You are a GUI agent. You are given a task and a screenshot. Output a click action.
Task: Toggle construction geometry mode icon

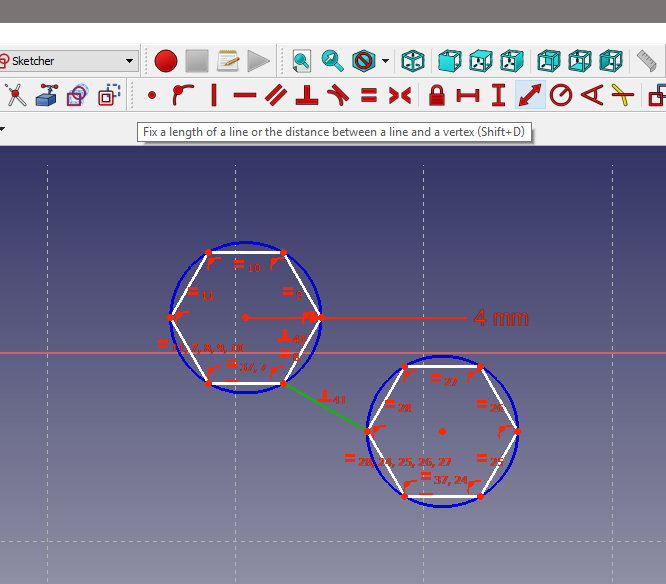(109, 95)
